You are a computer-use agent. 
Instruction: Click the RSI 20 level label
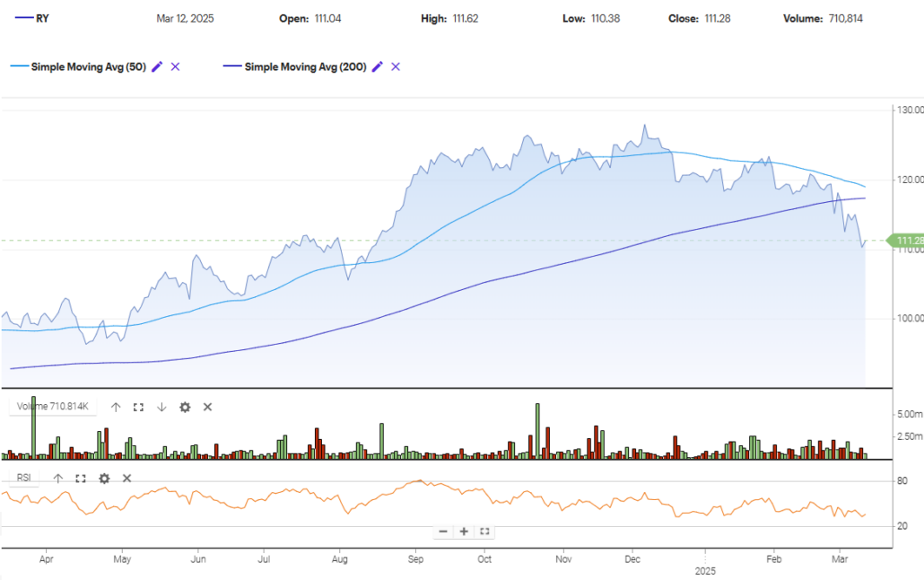(x=902, y=526)
